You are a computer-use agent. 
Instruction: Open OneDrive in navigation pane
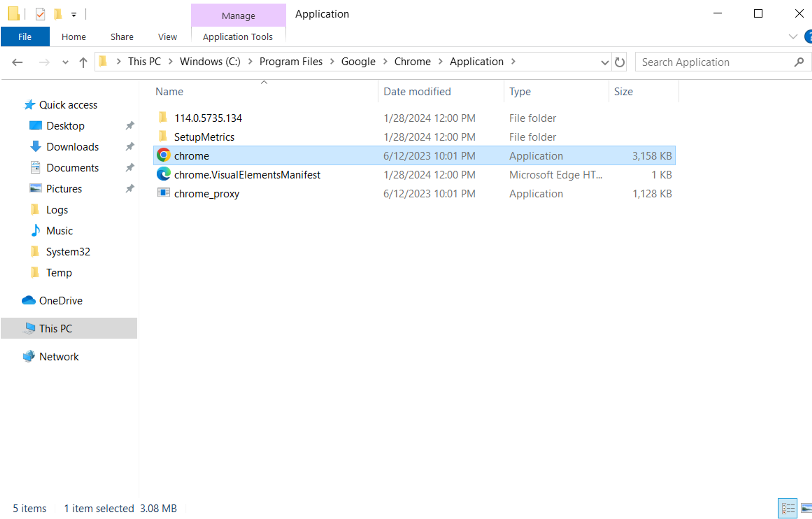[61, 301]
